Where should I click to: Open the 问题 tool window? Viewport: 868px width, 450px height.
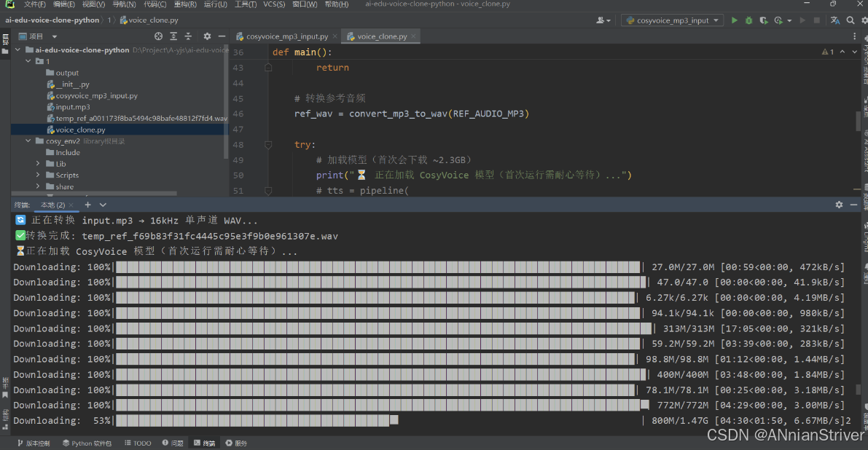(x=173, y=443)
